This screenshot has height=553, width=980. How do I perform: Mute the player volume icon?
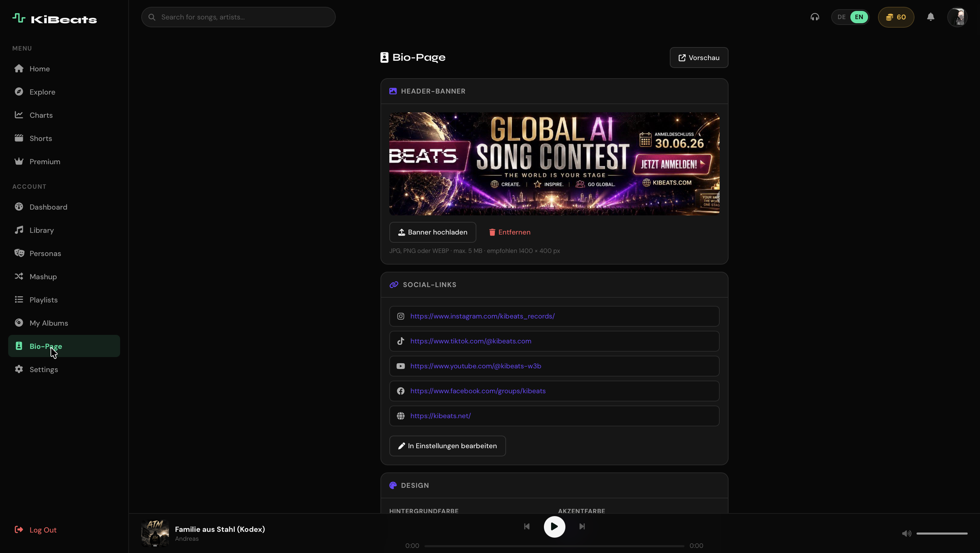[907, 534]
